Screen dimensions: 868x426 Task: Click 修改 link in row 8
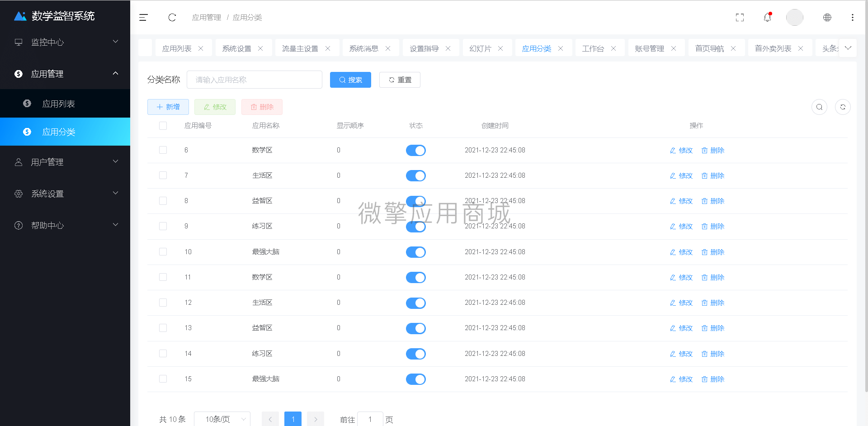pyautogui.click(x=681, y=201)
